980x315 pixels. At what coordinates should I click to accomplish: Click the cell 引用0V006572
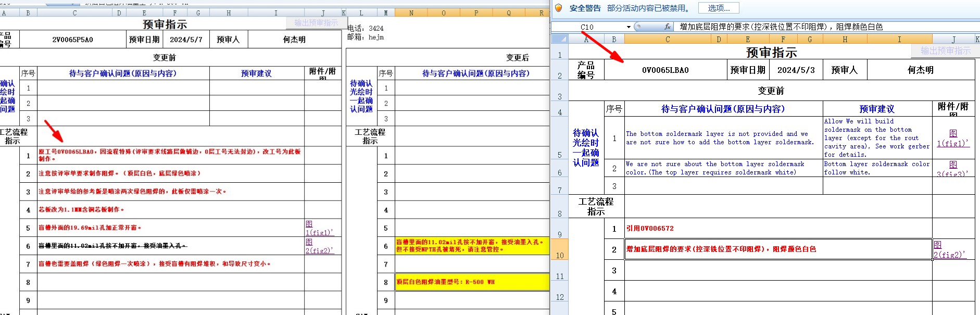(778, 228)
